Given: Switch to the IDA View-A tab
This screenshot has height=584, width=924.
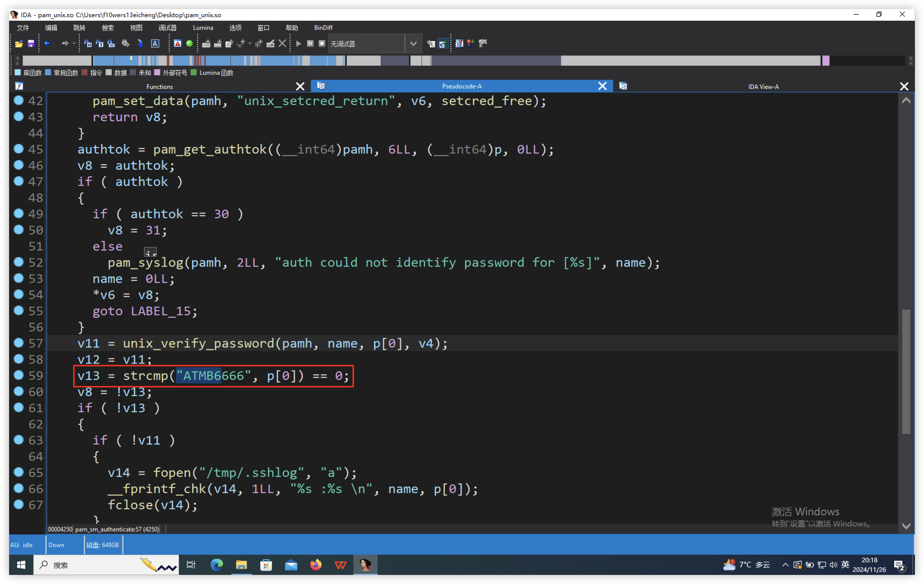Looking at the screenshot, I should 763,87.
